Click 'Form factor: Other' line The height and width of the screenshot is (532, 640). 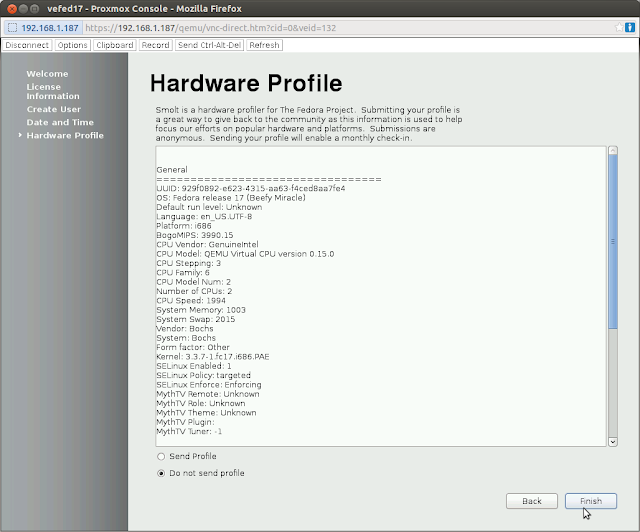(x=193, y=347)
